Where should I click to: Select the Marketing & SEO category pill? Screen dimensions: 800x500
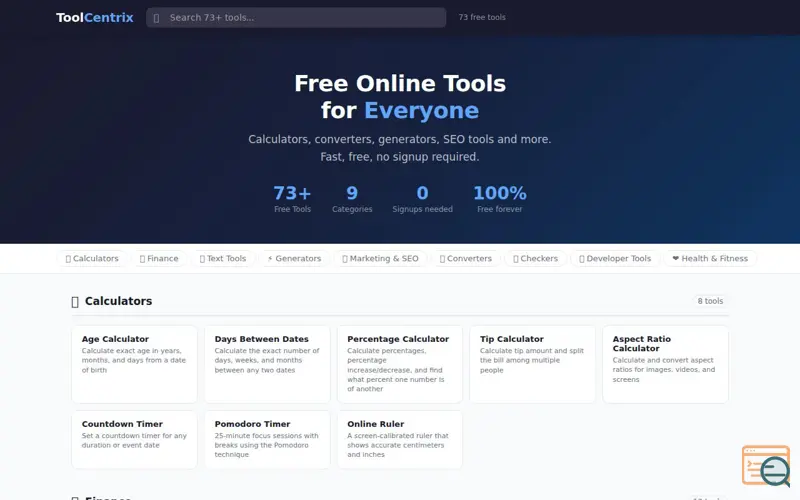[x=380, y=259]
